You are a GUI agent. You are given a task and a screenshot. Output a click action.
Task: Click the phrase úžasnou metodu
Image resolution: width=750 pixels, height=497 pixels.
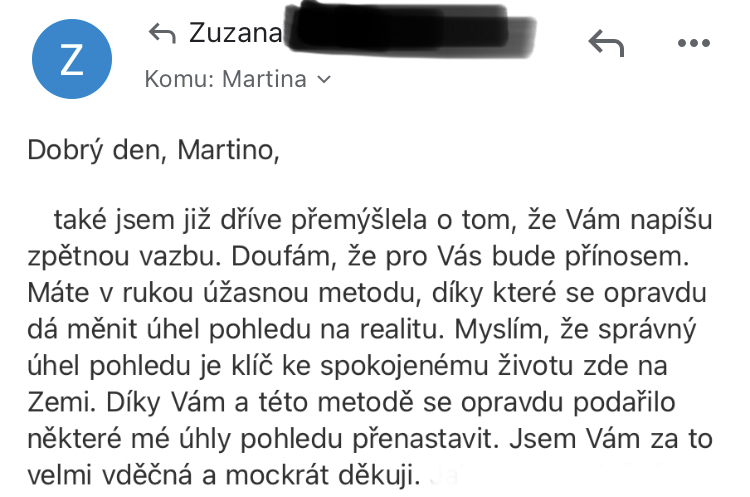pos(312,293)
